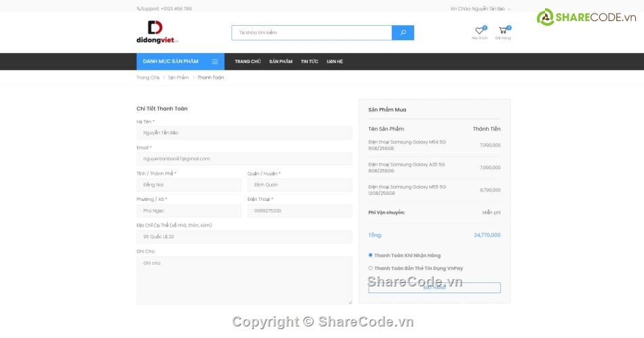Viewport: 644px width, 338px height.
Task: Click the Support +0123 456 789 text
Action: click(166, 9)
